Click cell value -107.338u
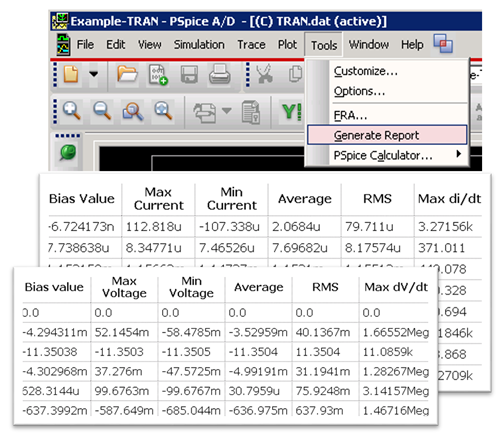500x436 pixels. (x=229, y=227)
